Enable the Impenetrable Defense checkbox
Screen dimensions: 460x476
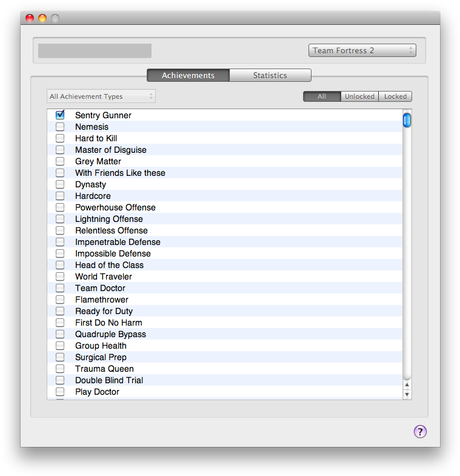(x=60, y=242)
